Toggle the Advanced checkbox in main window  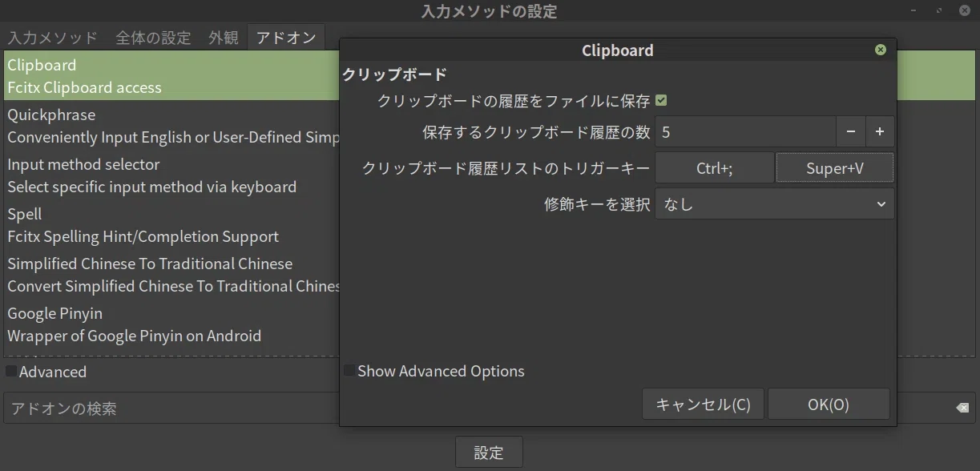click(11, 372)
